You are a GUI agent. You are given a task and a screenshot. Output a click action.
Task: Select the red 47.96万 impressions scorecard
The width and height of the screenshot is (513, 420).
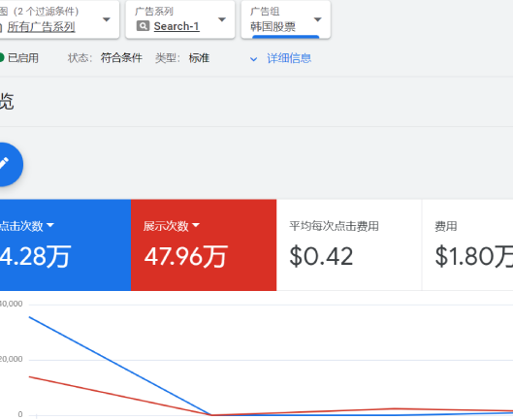(204, 244)
